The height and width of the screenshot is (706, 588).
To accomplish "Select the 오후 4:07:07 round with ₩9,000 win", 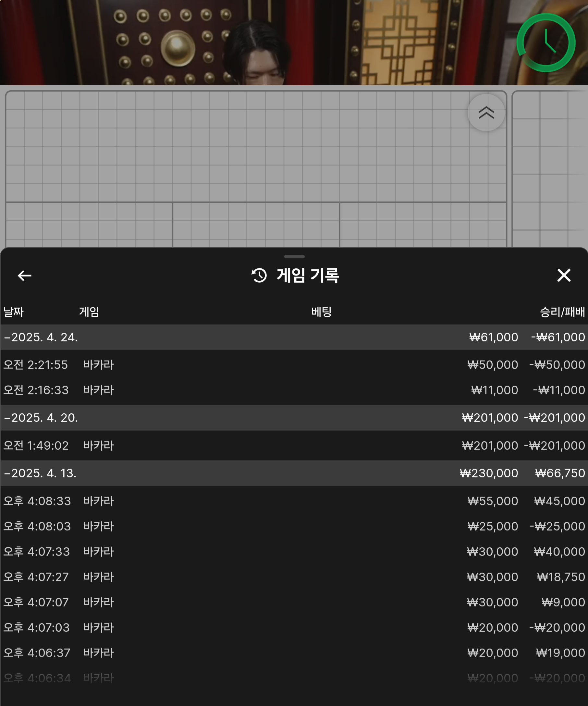I will (x=294, y=602).
